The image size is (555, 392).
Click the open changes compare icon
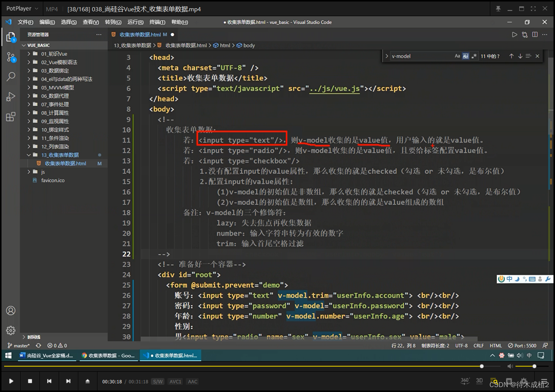click(525, 35)
